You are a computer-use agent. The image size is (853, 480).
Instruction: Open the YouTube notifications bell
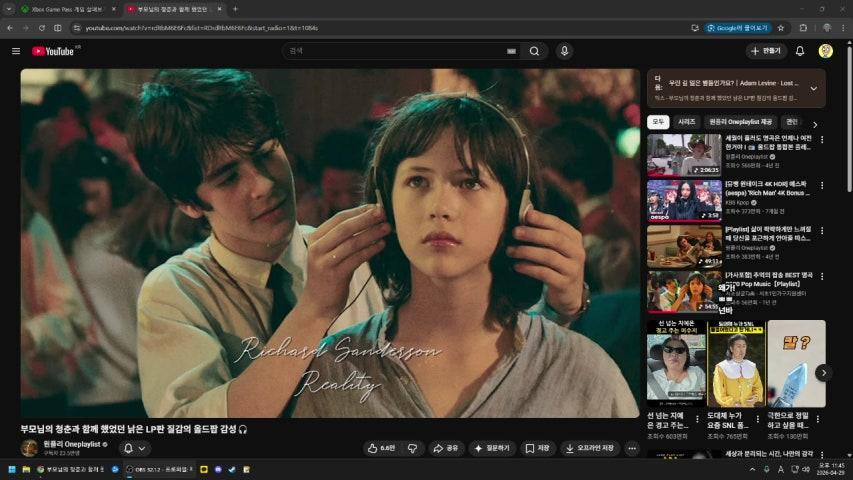pos(799,51)
